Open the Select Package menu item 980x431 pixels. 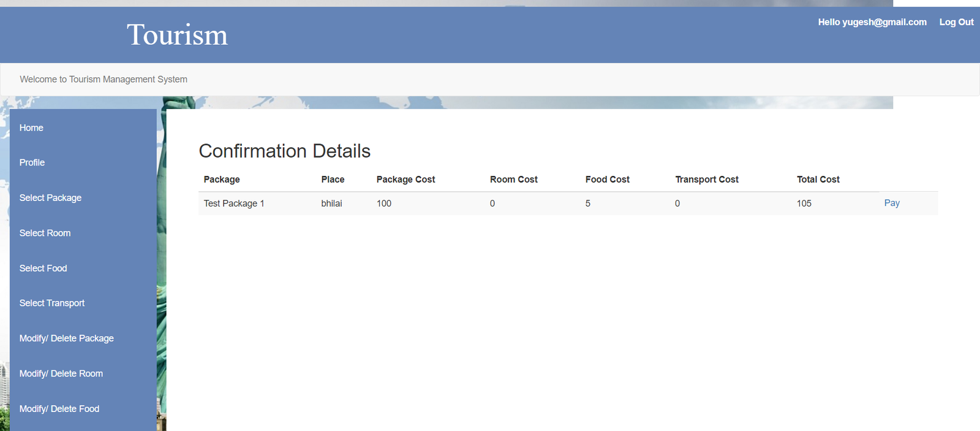point(50,197)
